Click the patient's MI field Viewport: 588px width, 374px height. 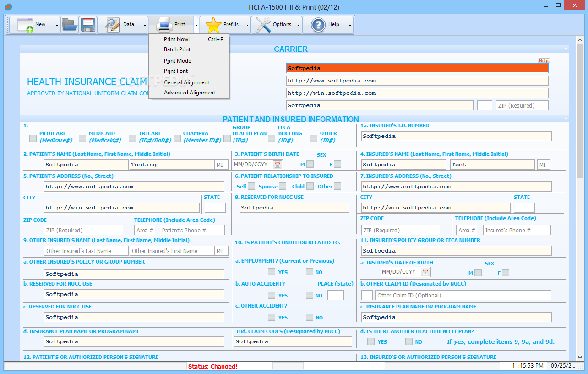221,165
